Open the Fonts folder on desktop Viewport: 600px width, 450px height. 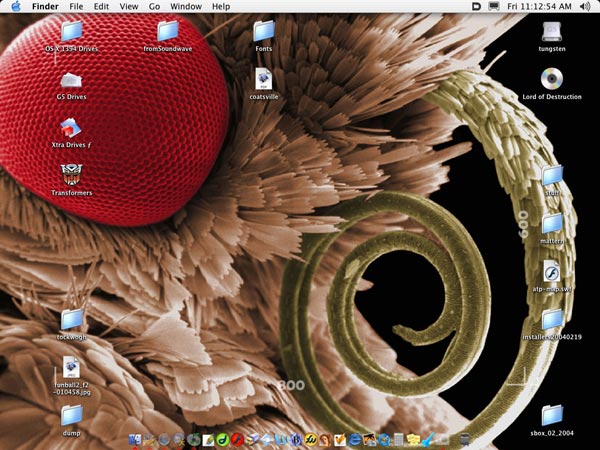click(264, 31)
